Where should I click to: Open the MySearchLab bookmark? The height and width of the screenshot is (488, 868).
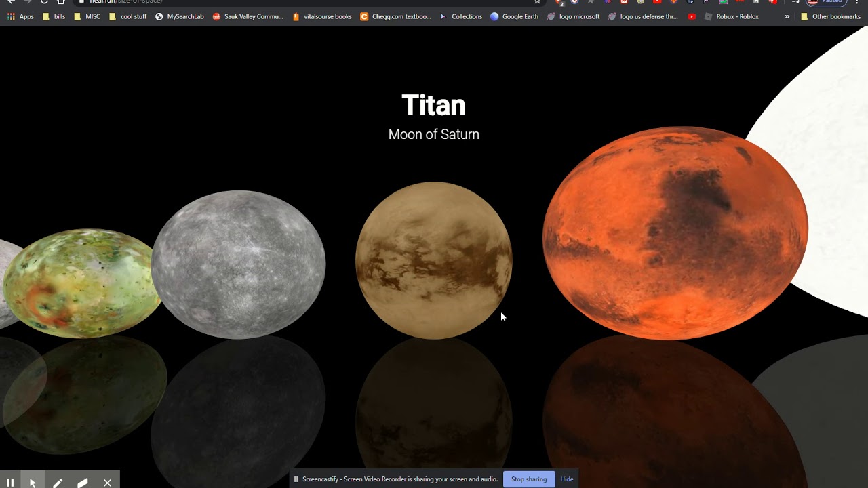(x=179, y=16)
